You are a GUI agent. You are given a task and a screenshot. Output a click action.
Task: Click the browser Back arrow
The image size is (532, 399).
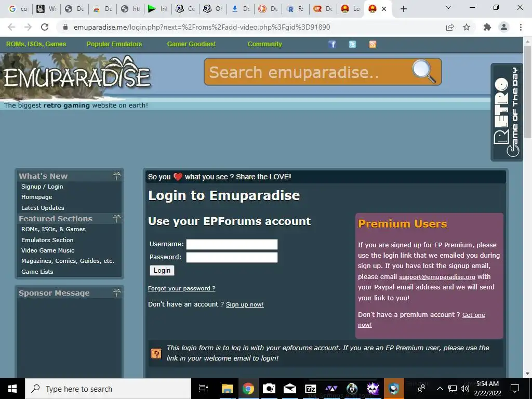pos(11,27)
